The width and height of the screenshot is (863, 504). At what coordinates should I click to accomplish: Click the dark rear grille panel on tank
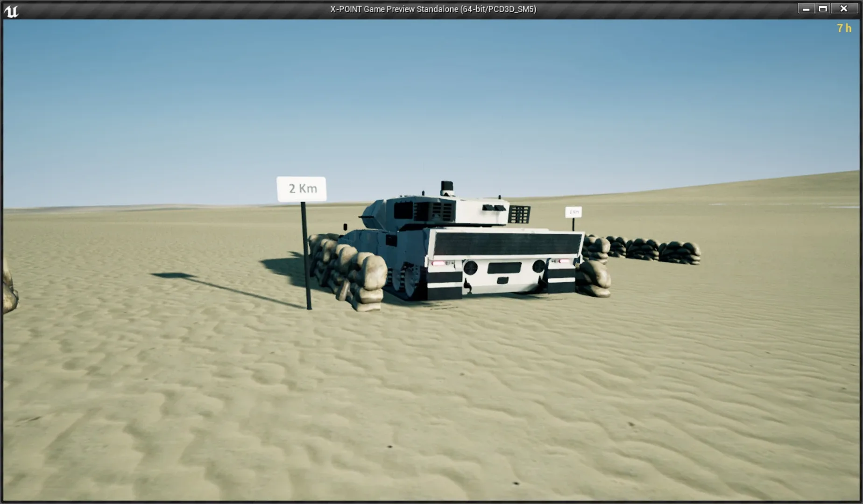[x=507, y=243]
